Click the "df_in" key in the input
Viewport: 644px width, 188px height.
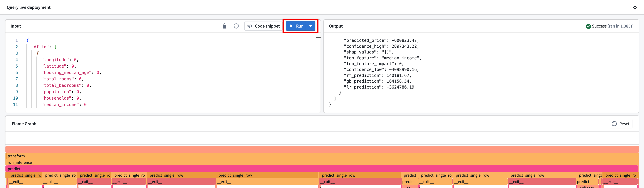40,47
